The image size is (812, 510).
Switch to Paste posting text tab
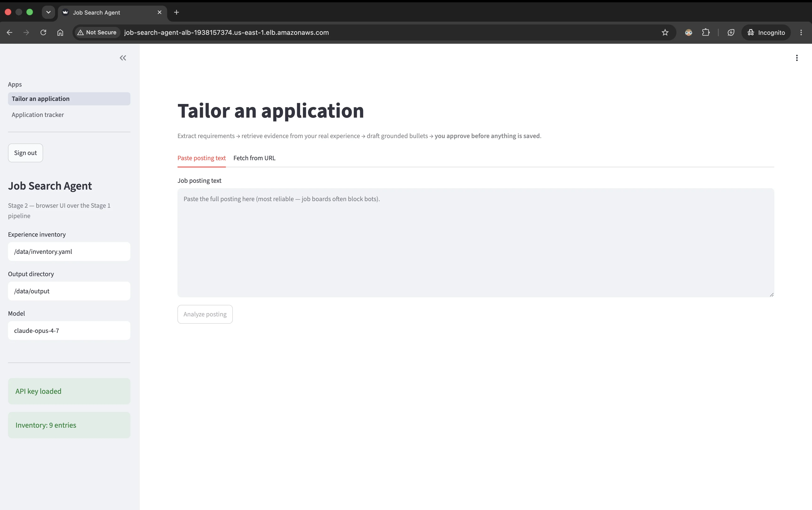[x=201, y=158]
